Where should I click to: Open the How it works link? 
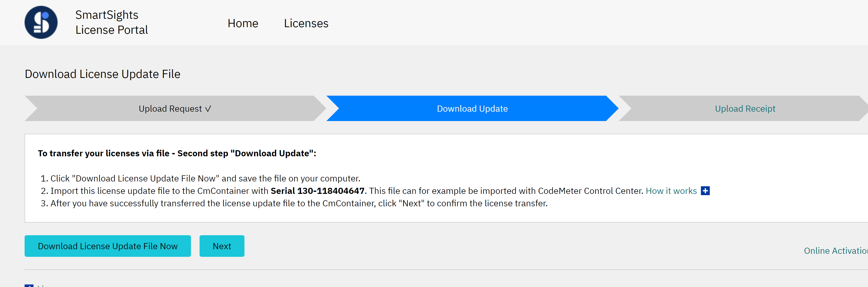tap(671, 191)
